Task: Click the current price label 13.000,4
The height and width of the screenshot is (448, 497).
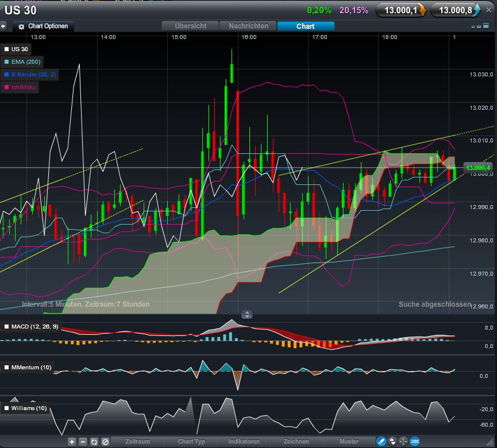Action: (x=477, y=168)
